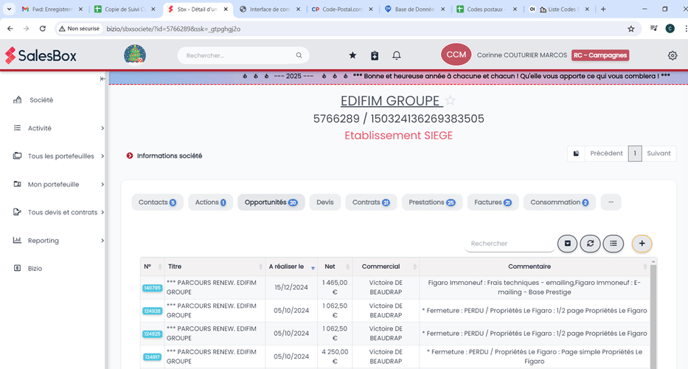The width and height of the screenshot is (688, 369).
Task: Open opportunity badge 124925
Action: click(x=152, y=334)
